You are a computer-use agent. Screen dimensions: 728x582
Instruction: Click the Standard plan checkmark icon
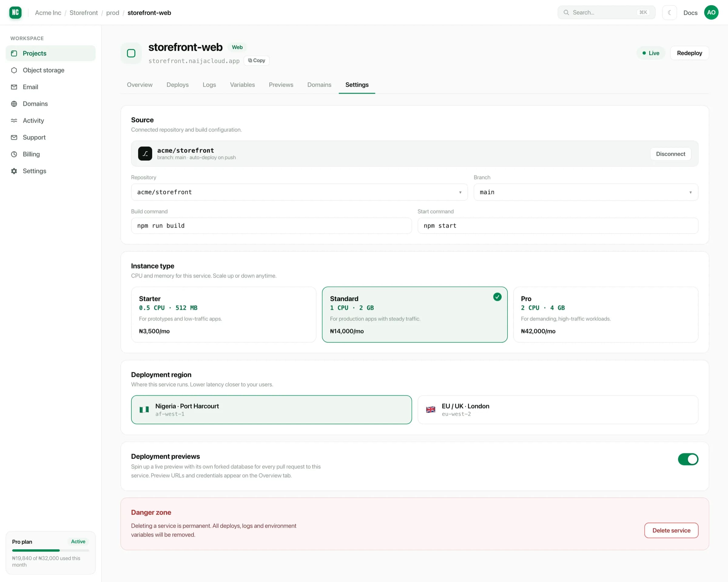click(497, 297)
